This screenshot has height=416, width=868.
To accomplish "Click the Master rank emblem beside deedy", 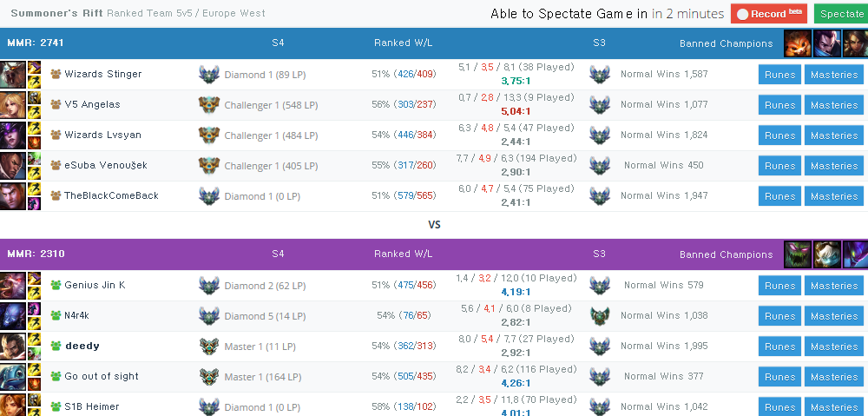I will [x=209, y=347].
